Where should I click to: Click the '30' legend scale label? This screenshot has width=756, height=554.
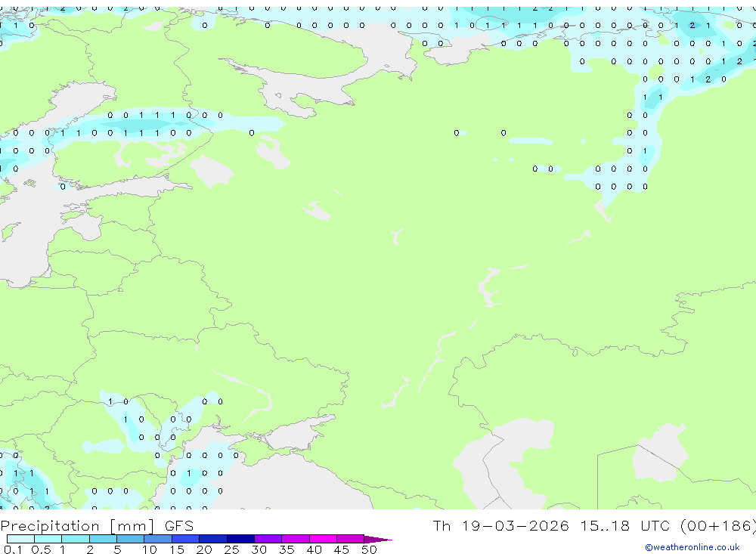pyautogui.click(x=259, y=549)
